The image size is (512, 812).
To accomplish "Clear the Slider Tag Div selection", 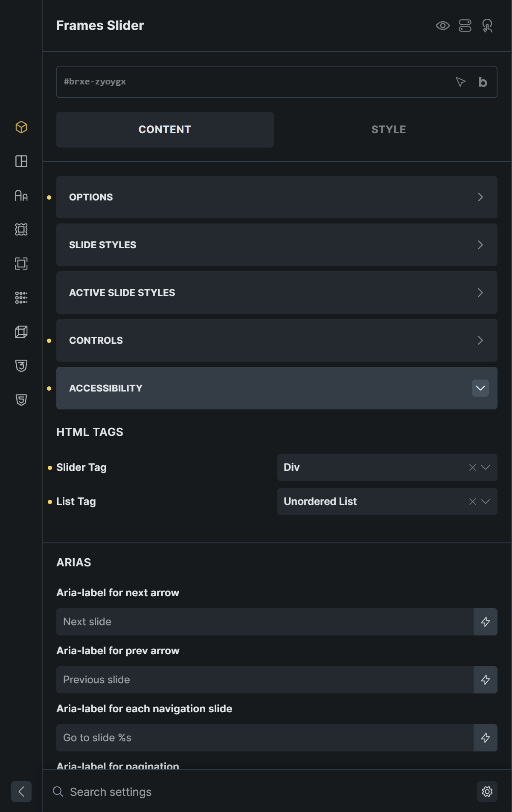I will click(x=473, y=467).
